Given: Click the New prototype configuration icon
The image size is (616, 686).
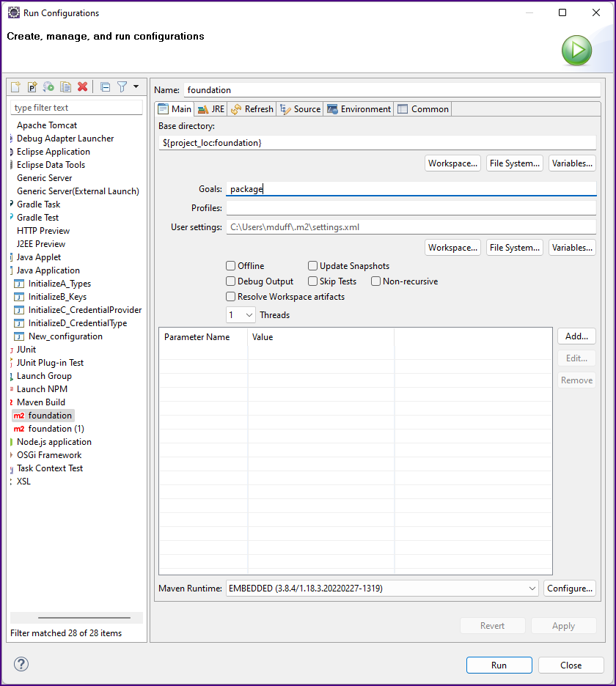Looking at the screenshot, I should pyautogui.click(x=32, y=86).
